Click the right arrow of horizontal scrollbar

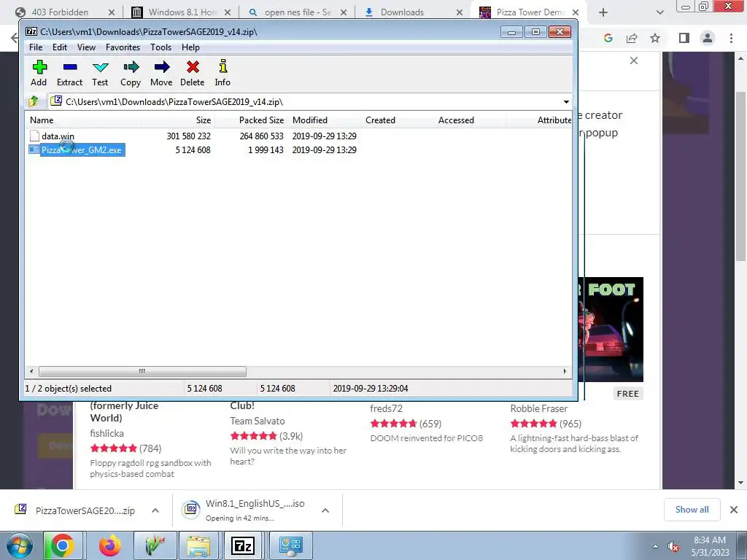(565, 371)
